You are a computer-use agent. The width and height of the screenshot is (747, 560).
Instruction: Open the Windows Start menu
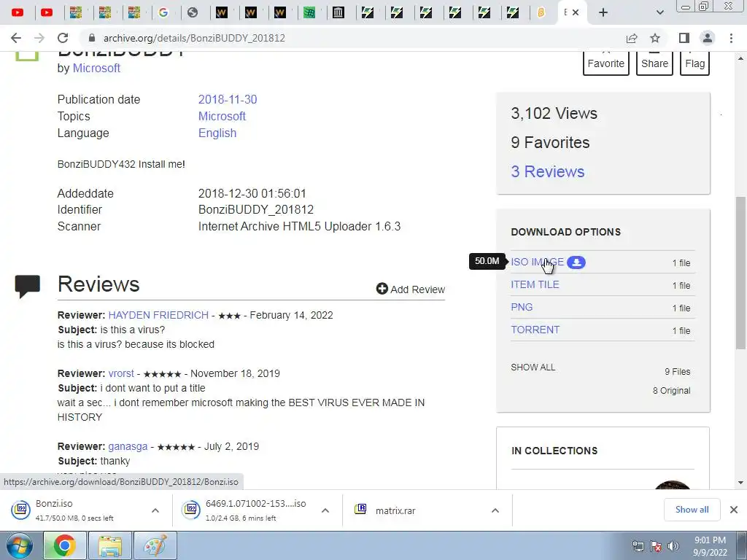(x=20, y=545)
